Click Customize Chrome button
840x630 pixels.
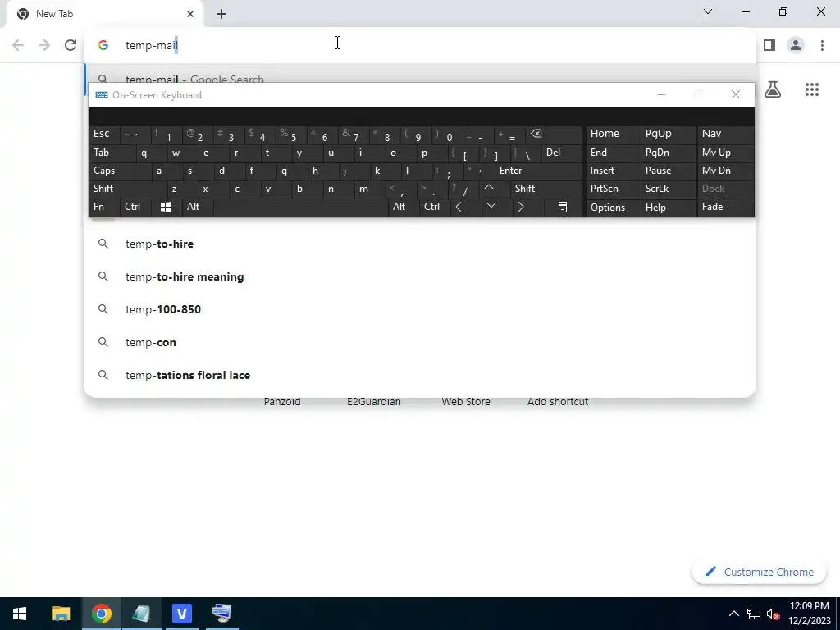760,572
